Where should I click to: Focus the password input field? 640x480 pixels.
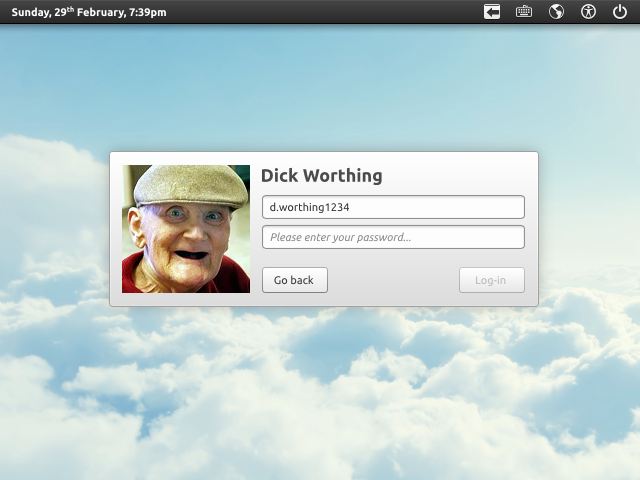[393, 237]
